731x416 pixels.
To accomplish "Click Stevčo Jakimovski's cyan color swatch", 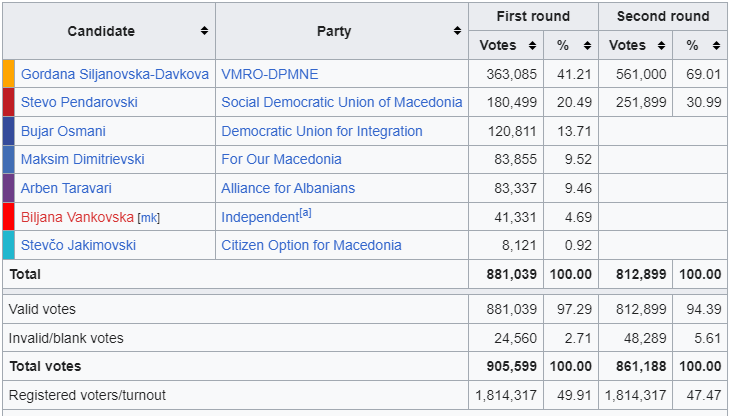I will point(9,245).
